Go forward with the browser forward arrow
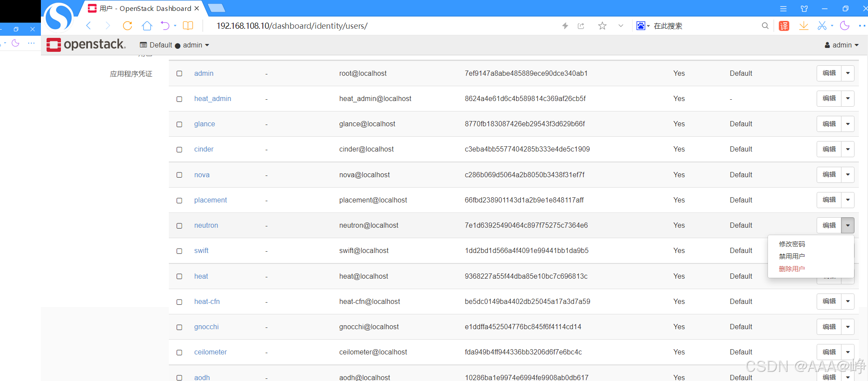868x381 pixels. (107, 26)
